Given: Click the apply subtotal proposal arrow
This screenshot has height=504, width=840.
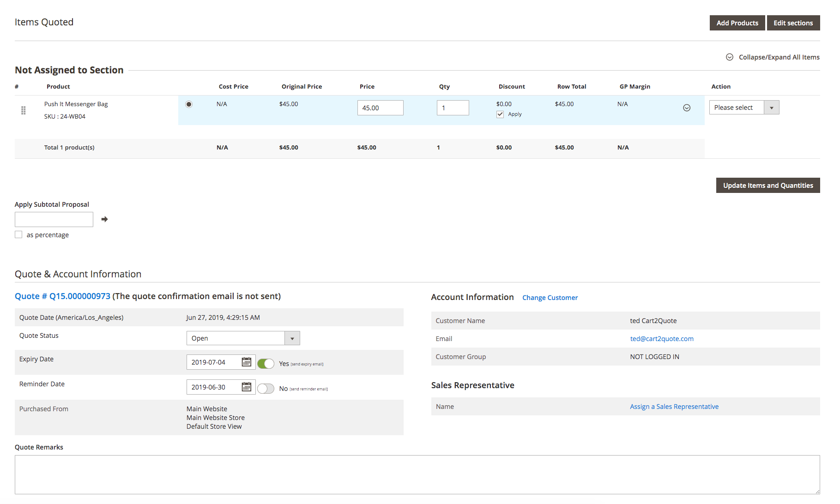Looking at the screenshot, I should pos(104,219).
